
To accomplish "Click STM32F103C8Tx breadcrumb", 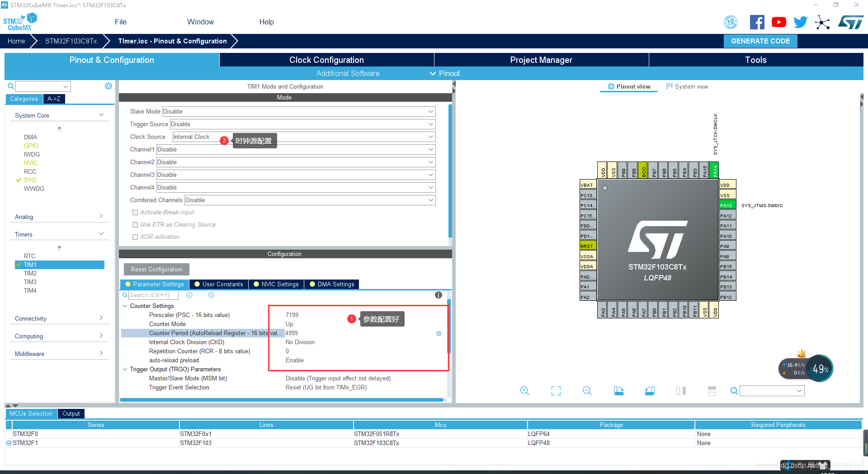I will 71,41.
